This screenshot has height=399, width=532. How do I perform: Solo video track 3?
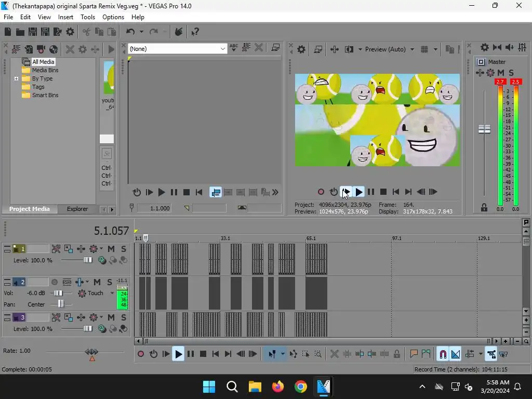point(124,317)
